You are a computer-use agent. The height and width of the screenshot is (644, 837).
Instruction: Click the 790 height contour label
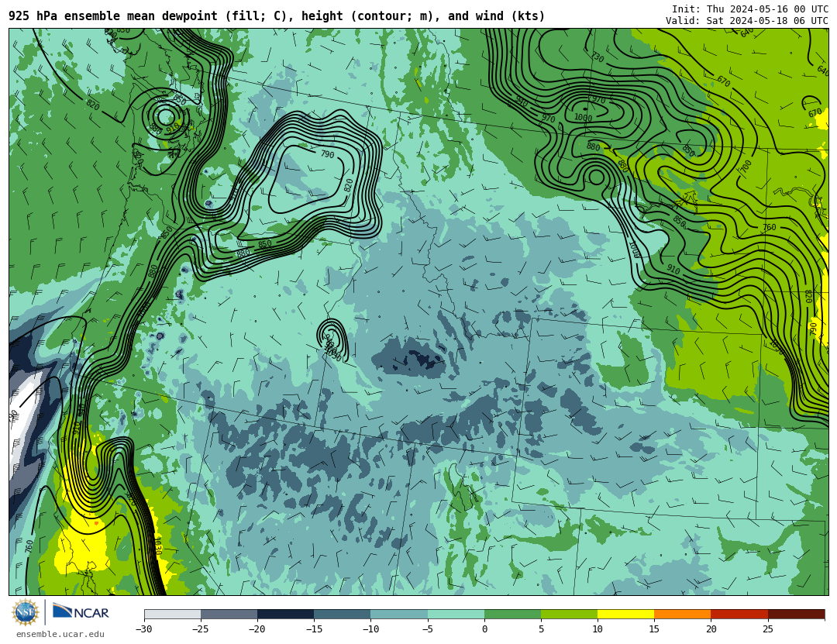click(x=327, y=154)
